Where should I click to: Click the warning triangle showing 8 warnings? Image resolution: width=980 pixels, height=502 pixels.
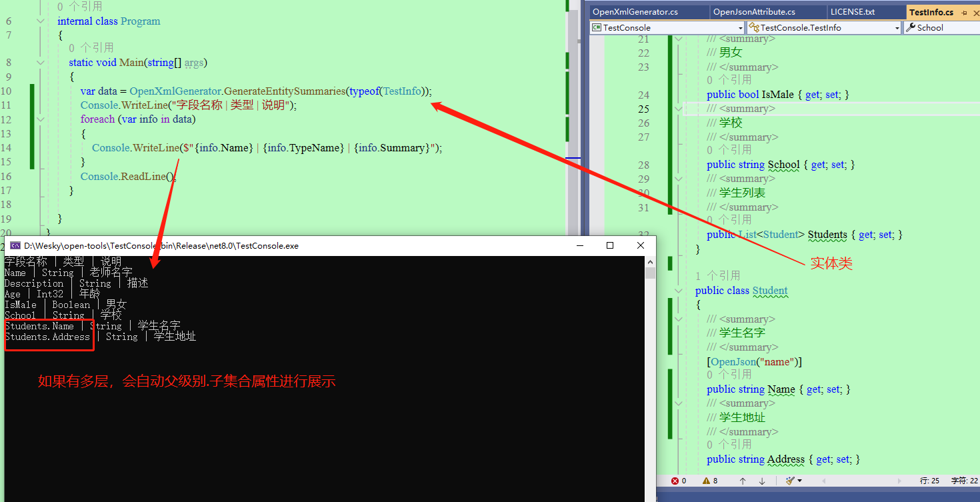tap(705, 481)
